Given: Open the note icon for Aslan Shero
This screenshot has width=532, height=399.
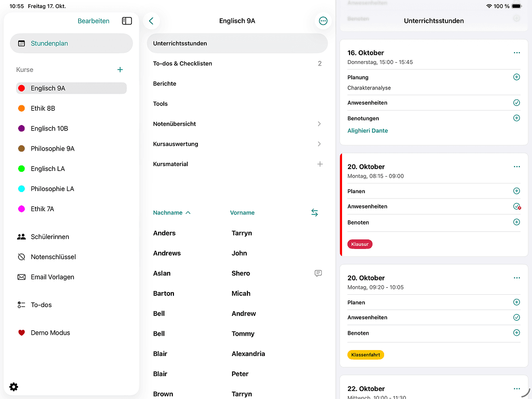Looking at the screenshot, I should [x=318, y=273].
